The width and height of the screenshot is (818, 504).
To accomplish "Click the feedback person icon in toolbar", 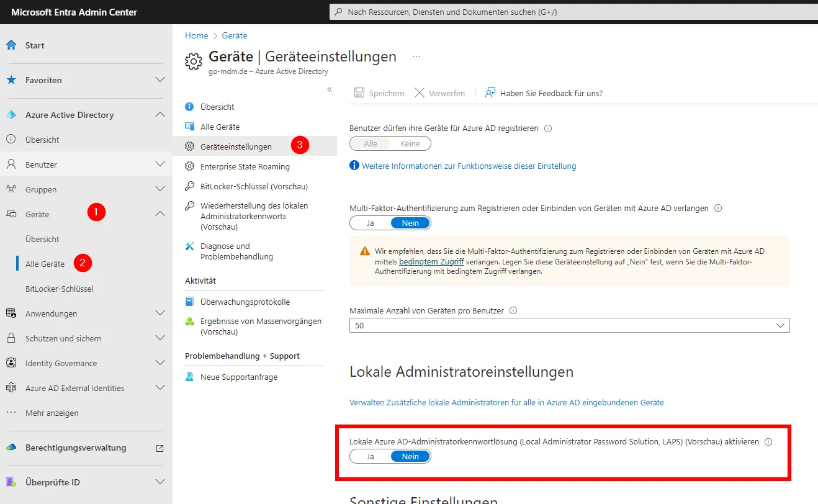I will click(x=490, y=93).
